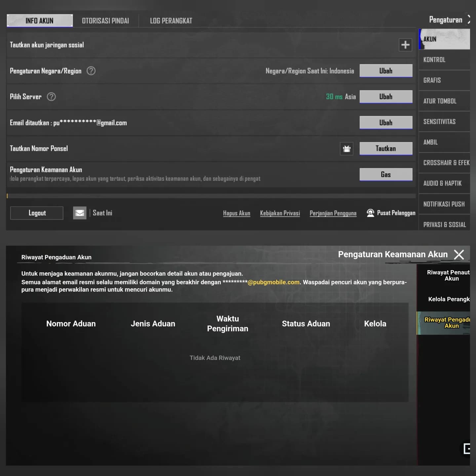Open KONTROL settings category
This screenshot has height=476, width=476.
click(x=444, y=60)
